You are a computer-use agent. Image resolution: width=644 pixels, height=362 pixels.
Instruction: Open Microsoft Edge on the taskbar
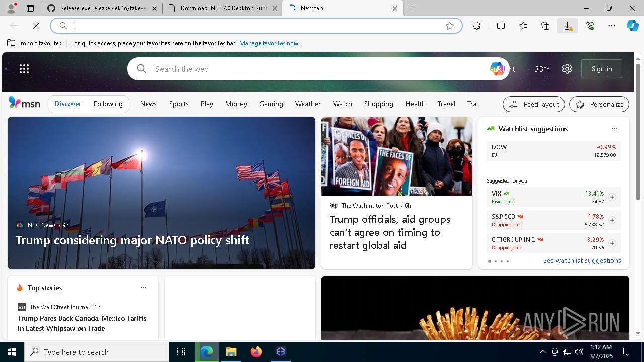pos(207,352)
